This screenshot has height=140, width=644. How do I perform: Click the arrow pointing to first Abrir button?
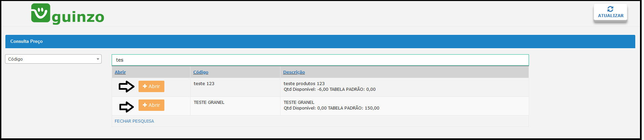pyautogui.click(x=126, y=86)
